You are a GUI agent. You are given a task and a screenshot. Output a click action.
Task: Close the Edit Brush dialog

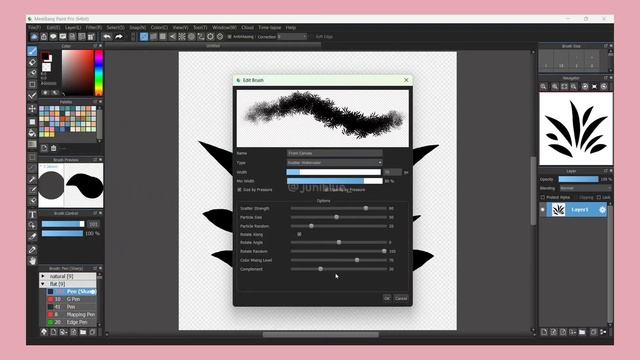tap(406, 80)
